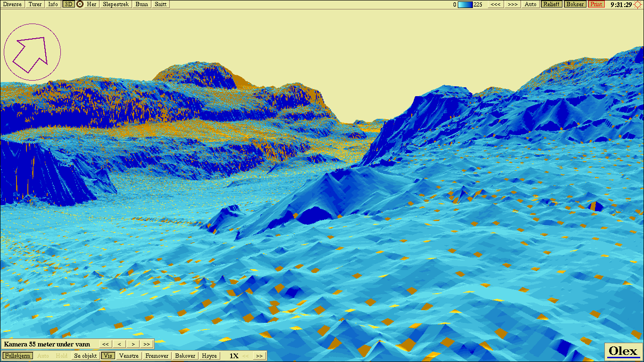Click the circular target icon beside 3D
Image resolution: width=644 pixels, height=362 pixels.
(80, 4)
